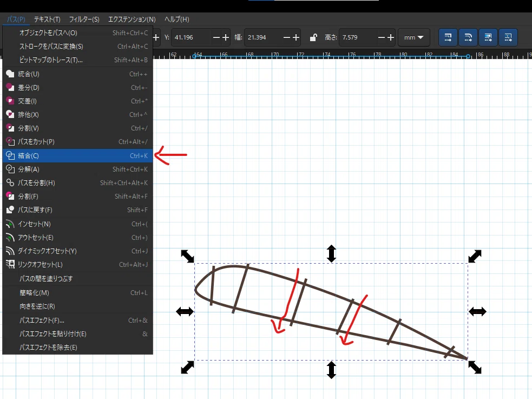The image size is (532, 399).
Task: Click the bottom-center vertical scale handle
Action: (x=331, y=370)
